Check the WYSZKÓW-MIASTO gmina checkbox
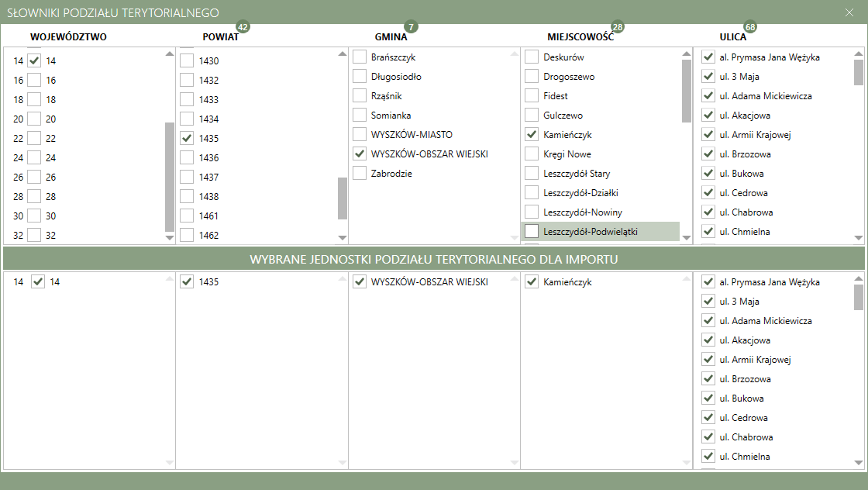This screenshot has width=868, height=490. 360,135
